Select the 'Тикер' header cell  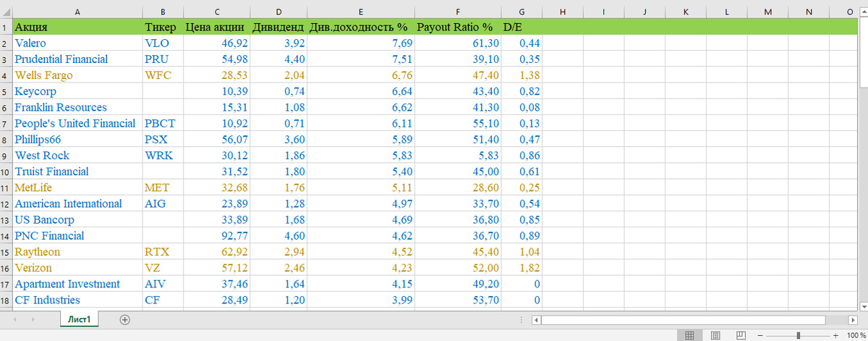coord(163,27)
